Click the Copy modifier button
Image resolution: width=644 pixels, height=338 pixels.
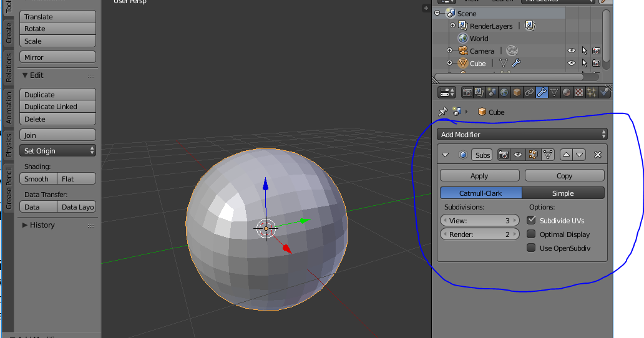click(x=564, y=176)
